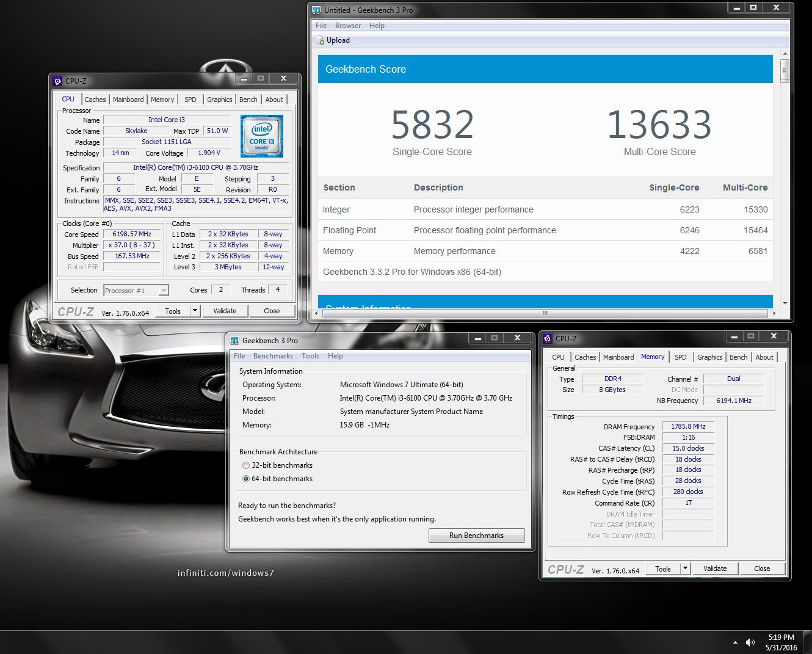Click Multiplier value x 37.0
Viewport: 812px width, 654px height.
click(x=132, y=245)
